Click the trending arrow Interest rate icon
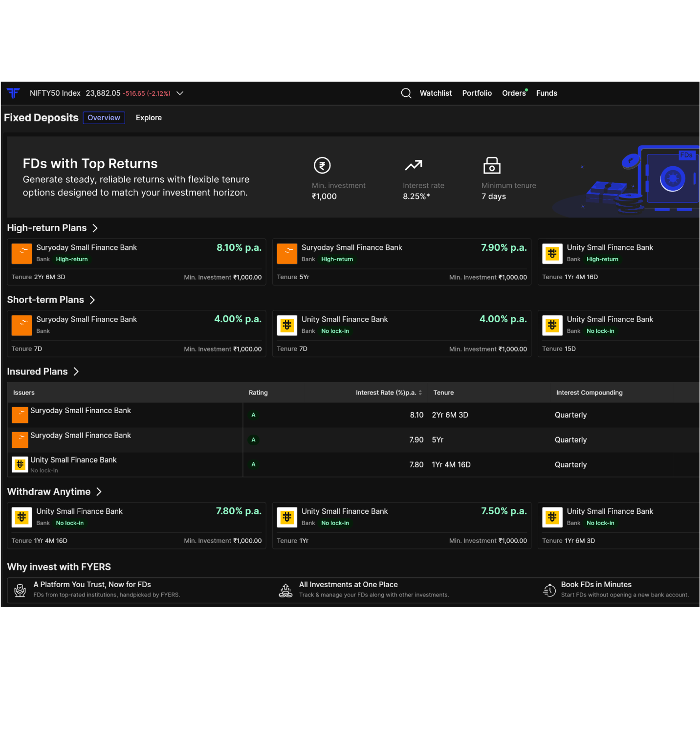Viewport: 700px width, 747px height. (414, 165)
